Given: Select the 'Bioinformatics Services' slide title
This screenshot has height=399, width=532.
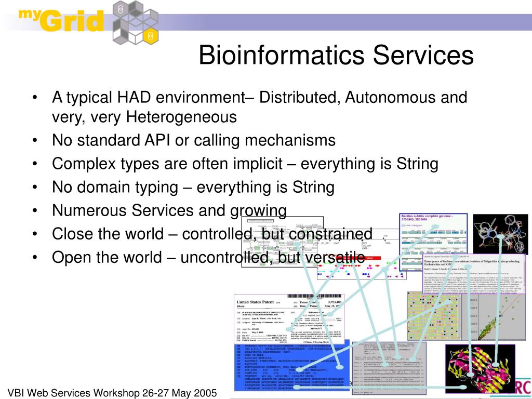Looking at the screenshot, I should (336, 55).
